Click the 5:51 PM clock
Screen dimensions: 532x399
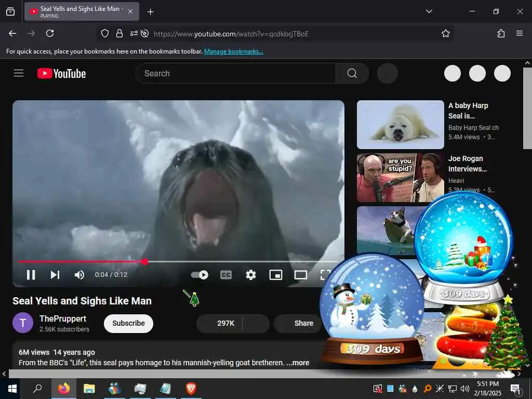point(487,384)
